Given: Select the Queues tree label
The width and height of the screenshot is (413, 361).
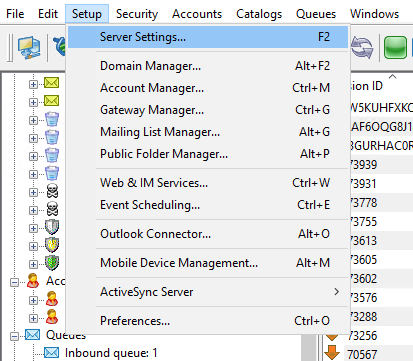Looking at the screenshot, I should tap(66, 335).
